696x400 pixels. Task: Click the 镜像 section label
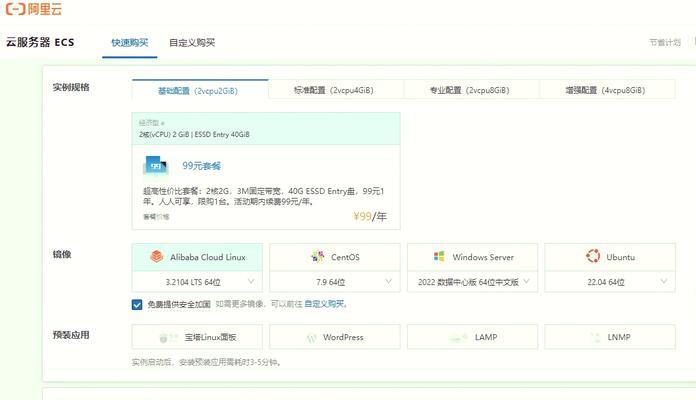(62, 254)
